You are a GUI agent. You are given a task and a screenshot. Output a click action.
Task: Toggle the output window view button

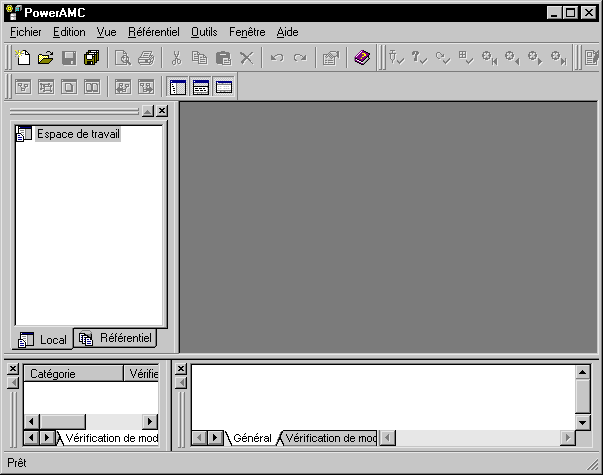pos(201,87)
